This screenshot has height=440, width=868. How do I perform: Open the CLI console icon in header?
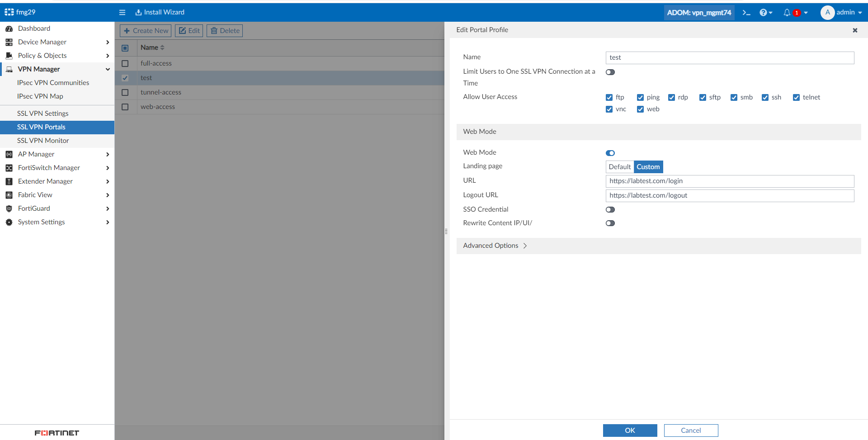[x=746, y=13]
